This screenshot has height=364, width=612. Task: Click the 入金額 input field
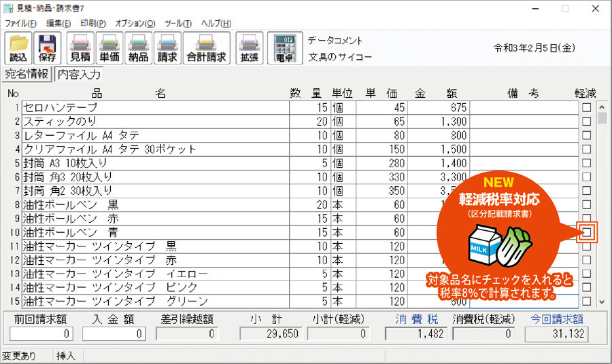[x=114, y=333]
